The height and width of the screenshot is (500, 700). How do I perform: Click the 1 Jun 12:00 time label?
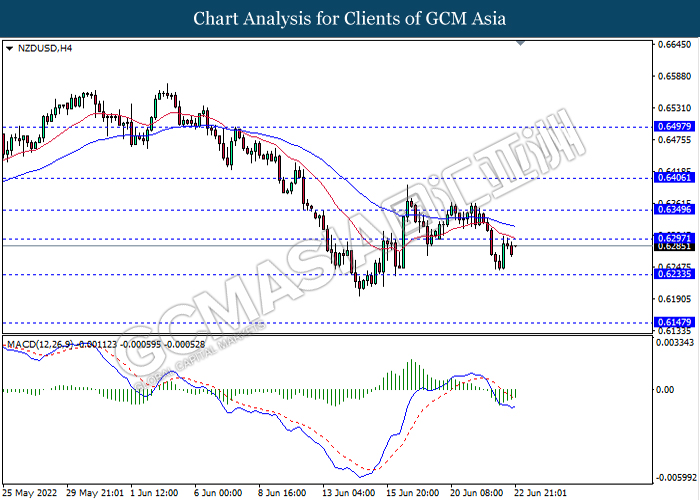154,493
